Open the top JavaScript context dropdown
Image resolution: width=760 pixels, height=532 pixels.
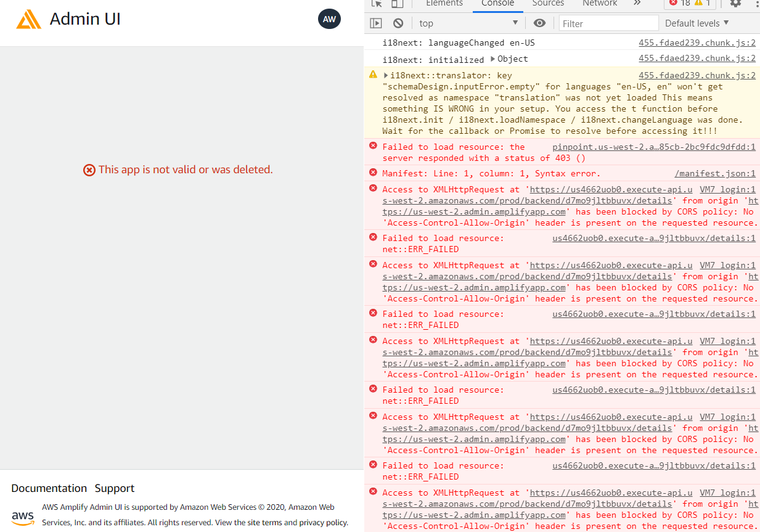coord(468,23)
